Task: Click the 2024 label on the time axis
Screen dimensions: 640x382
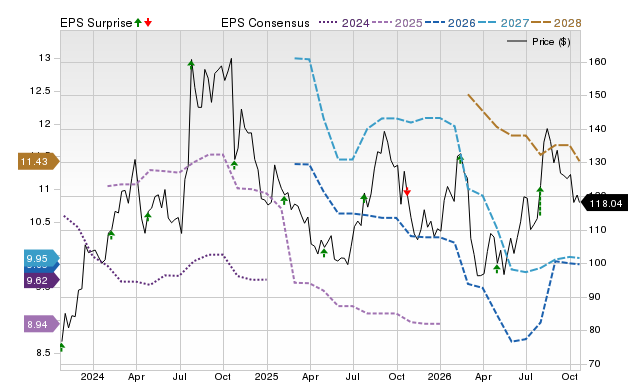Action: click(x=92, y=376)
